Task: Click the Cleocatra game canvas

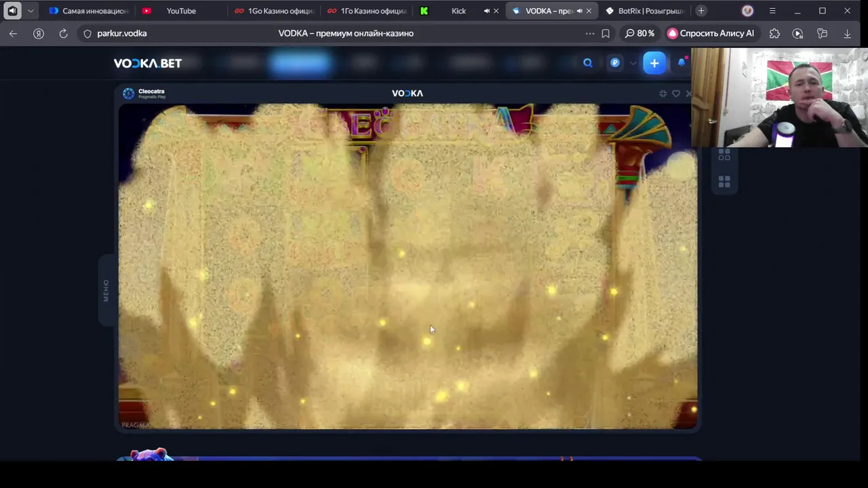Action: [408, 266]
